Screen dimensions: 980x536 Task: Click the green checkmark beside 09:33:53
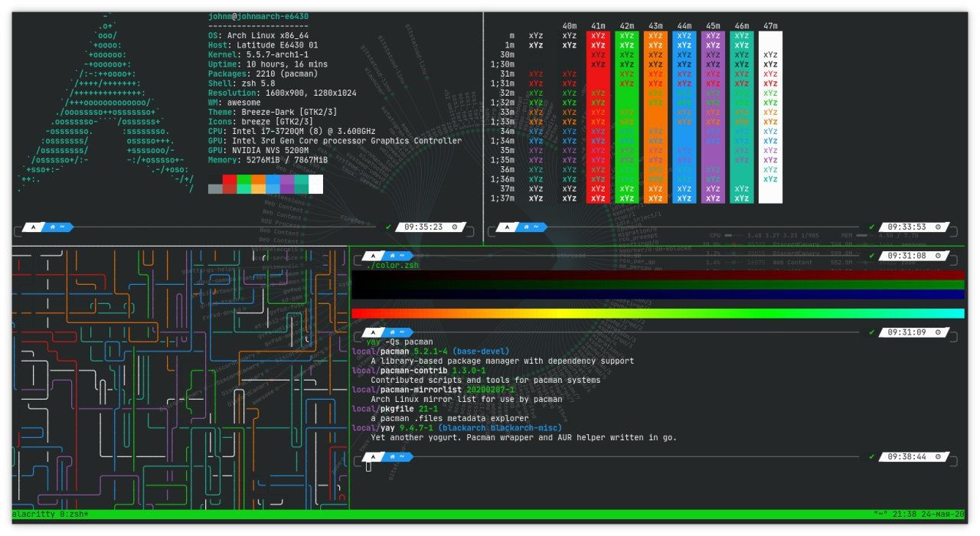pos(871,227)
